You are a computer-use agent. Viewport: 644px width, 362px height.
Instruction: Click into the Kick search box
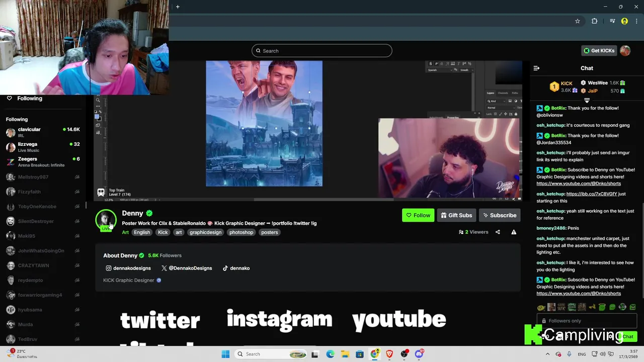(x=321, y=51)
